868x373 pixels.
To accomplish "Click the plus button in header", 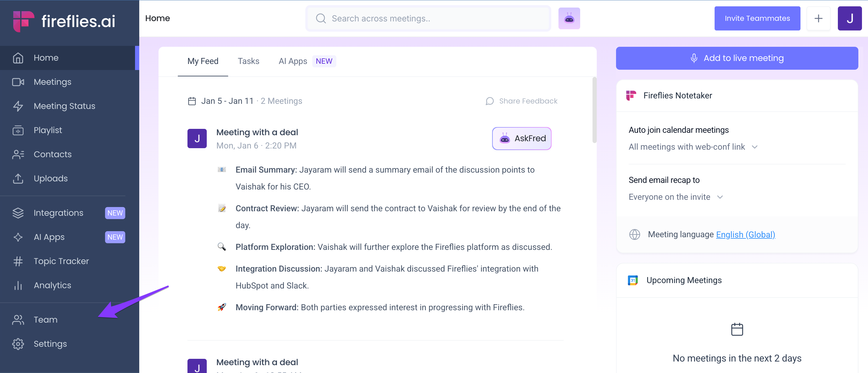I will pyautogui.click(x=818, y=18).
